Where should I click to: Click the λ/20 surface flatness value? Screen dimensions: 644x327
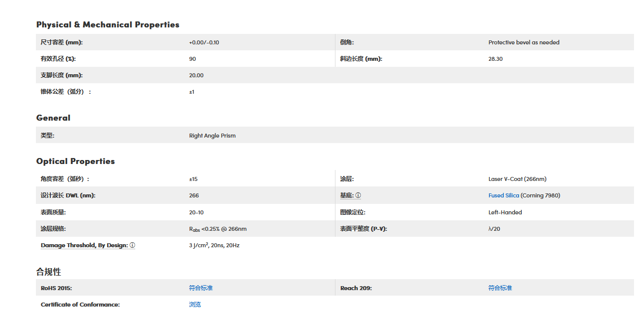tap(494, 229)
